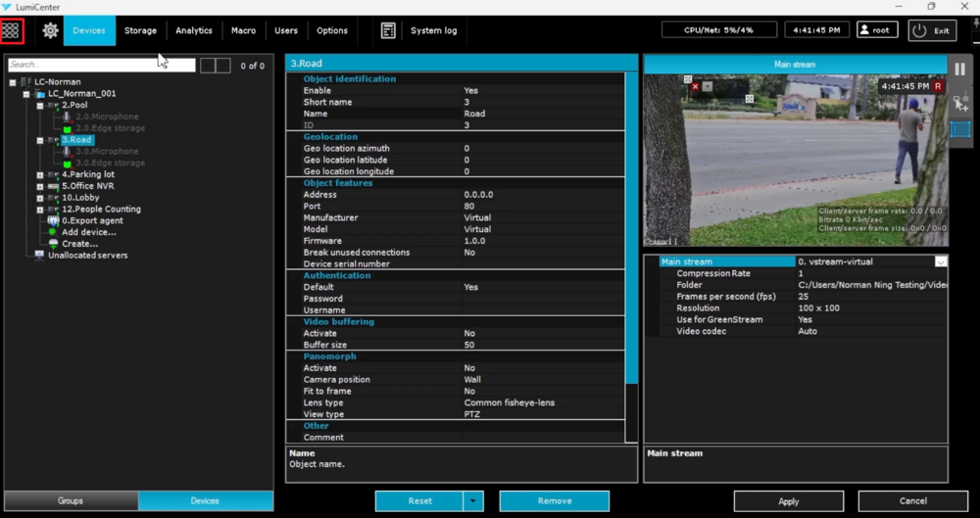This screenshot has height=518, width=980.
Task: Open the Reset button dropdown arrow
Action: pyautogui.click(x=473, y=500)
